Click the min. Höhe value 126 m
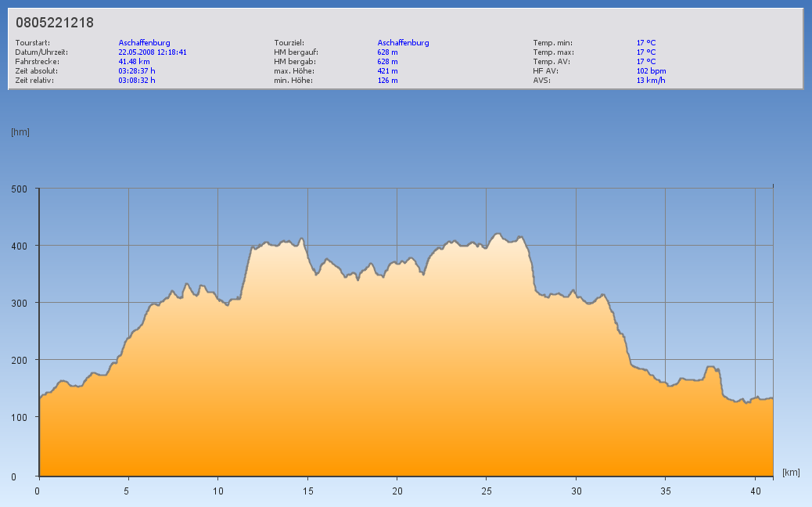The image size is (812, 507). coord(387,80)
